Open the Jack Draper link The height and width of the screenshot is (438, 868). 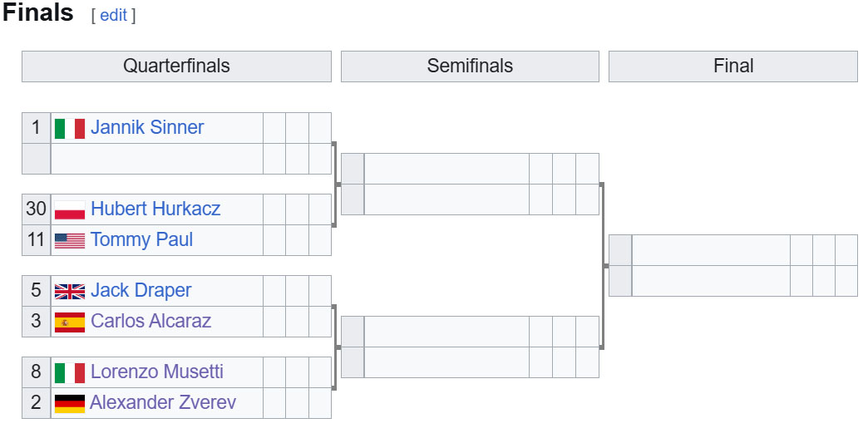141,290
